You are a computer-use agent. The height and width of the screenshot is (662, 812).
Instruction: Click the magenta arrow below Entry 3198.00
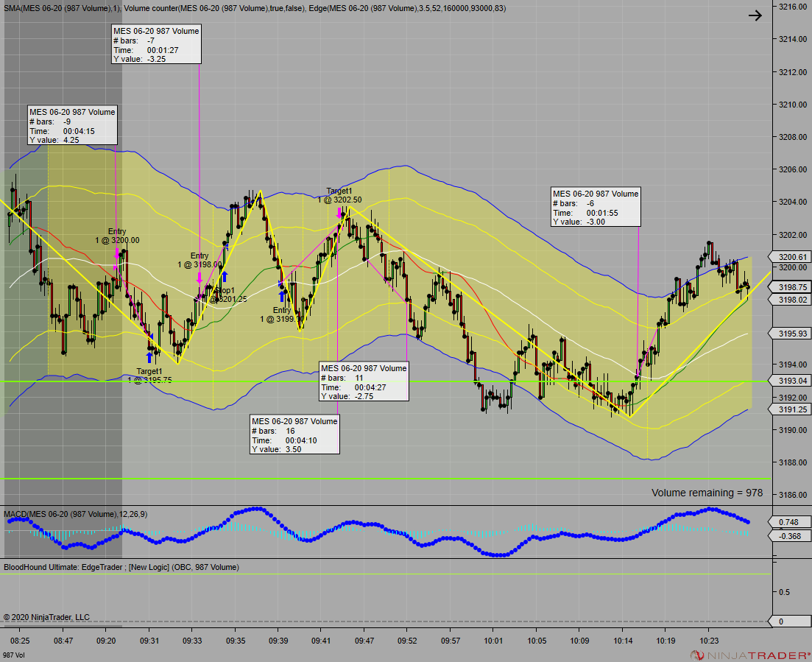(x=200, y=278)
